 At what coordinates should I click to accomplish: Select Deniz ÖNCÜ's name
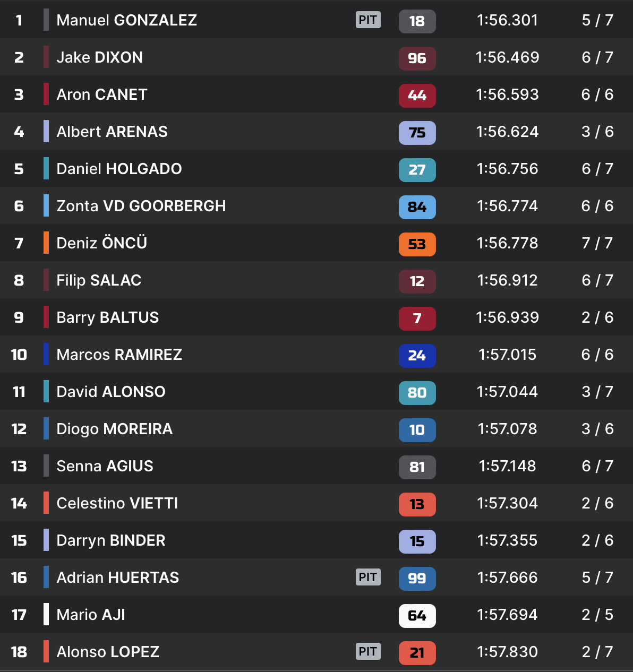point(101,243)
